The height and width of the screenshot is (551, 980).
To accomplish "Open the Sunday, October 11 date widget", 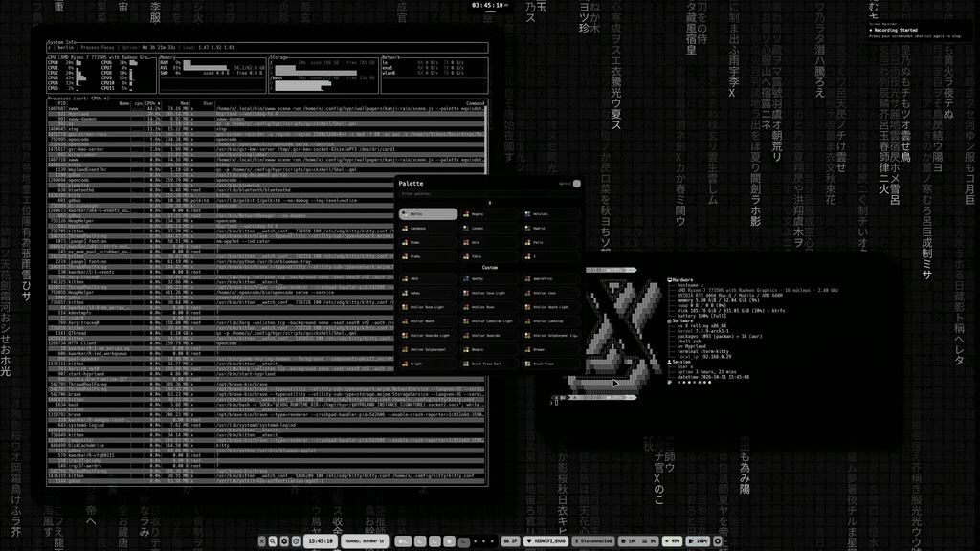I will 365,541.
